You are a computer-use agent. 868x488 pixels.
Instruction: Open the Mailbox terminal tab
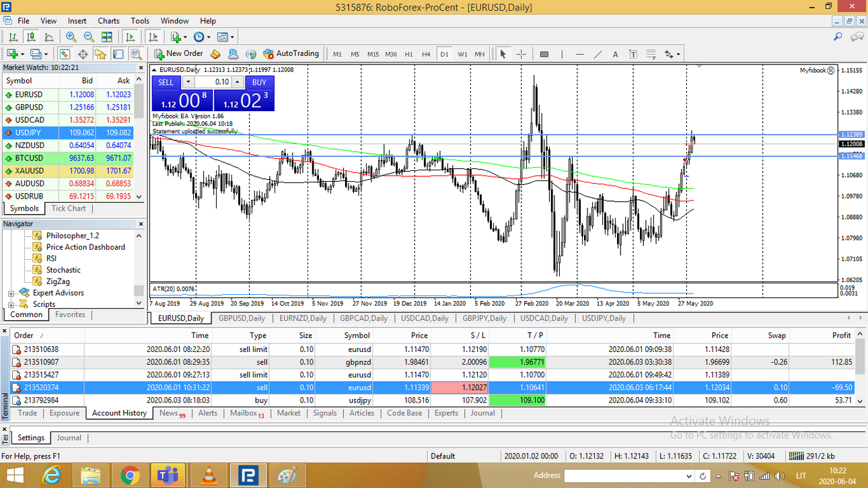coord(247,413)
